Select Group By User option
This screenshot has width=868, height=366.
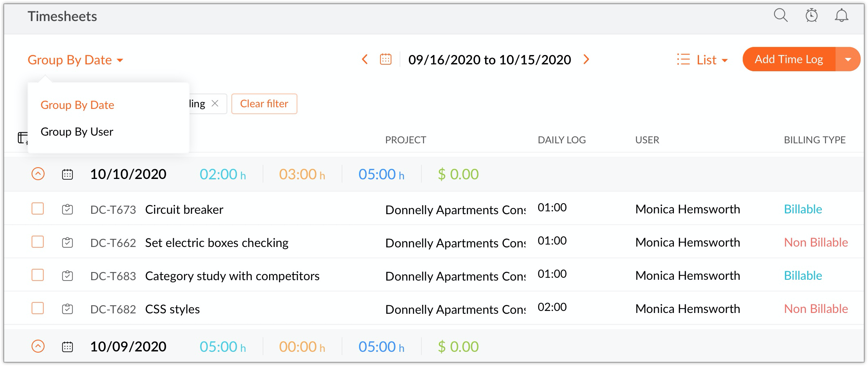click(77, 132)
